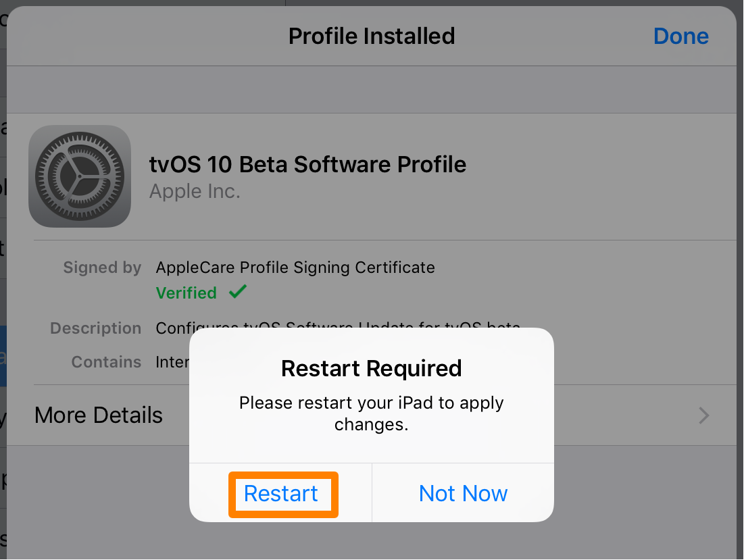Select the profile thumbnail next to Apple Inc.
Image resolution: width=744 pixels, height=560 pixels.
pos(80,176)
